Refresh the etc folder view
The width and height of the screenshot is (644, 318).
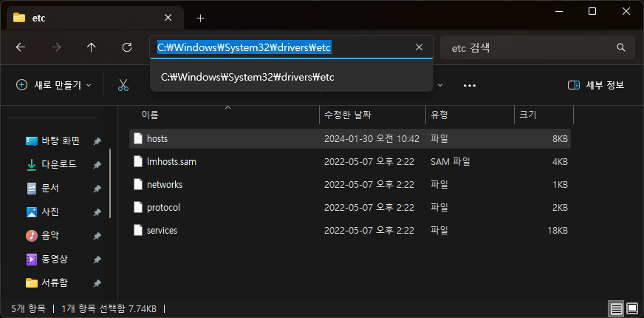(x=127, y=47)
